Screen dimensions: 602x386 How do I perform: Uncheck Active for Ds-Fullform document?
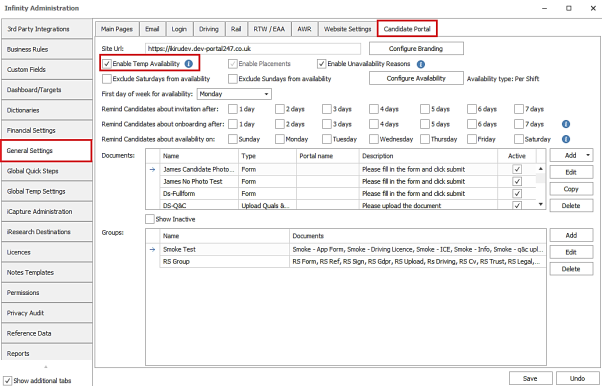coord(517,193)
